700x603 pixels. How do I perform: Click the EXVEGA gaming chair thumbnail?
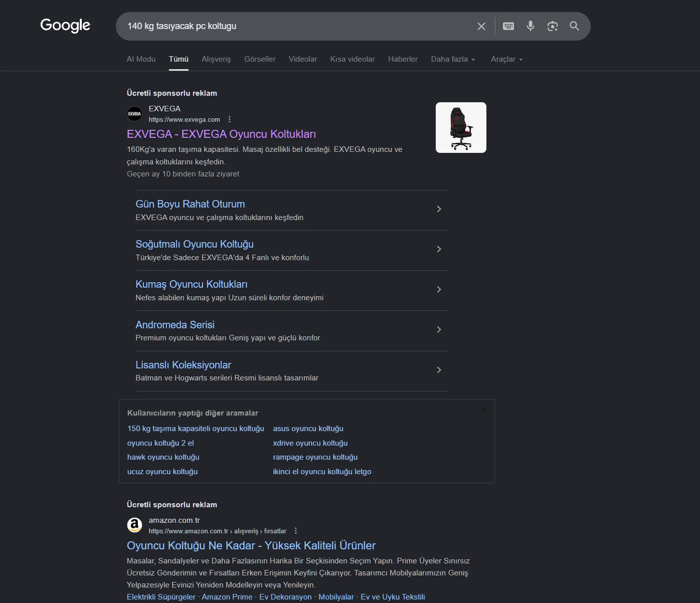(461, 127)
